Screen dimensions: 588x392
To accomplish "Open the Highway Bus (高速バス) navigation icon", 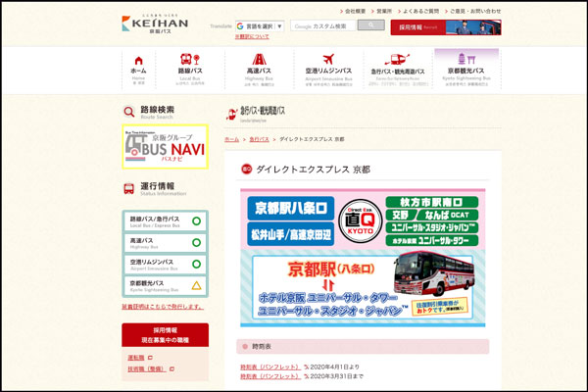I will [260, 68].
